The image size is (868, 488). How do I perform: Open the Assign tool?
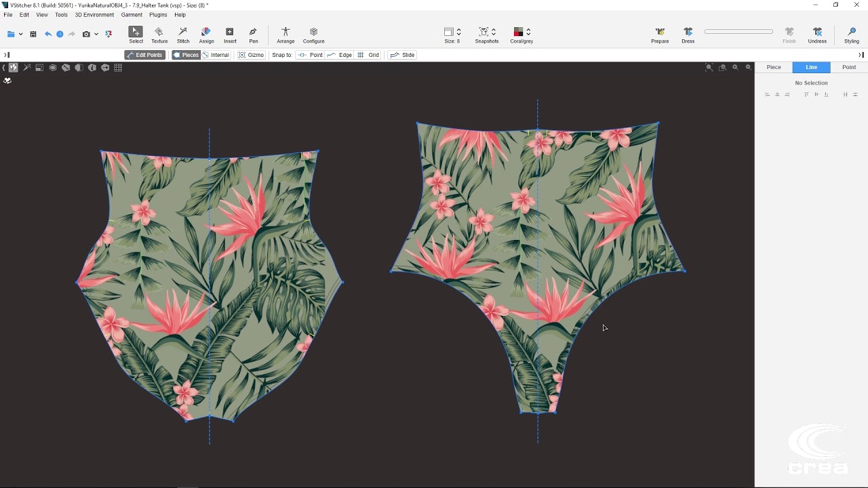click(206, 35)
